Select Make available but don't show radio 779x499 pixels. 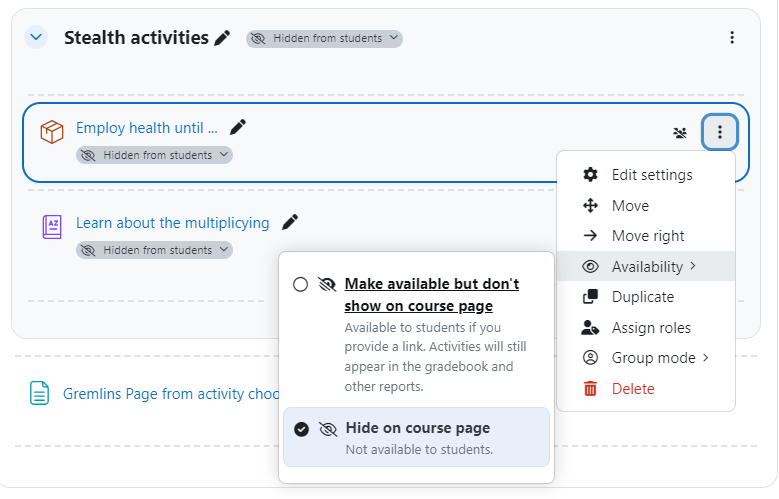pos(300,285)
